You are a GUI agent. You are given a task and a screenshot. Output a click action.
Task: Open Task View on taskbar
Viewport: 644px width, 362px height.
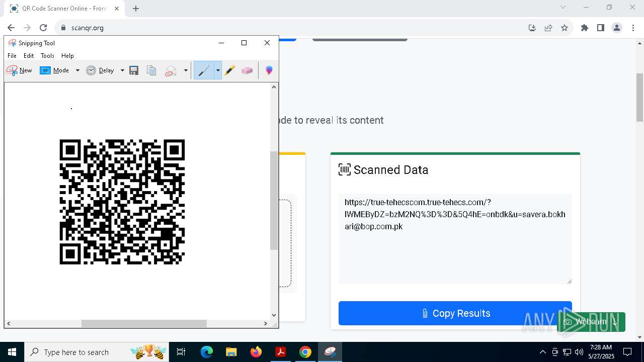(x=181, y=352)
